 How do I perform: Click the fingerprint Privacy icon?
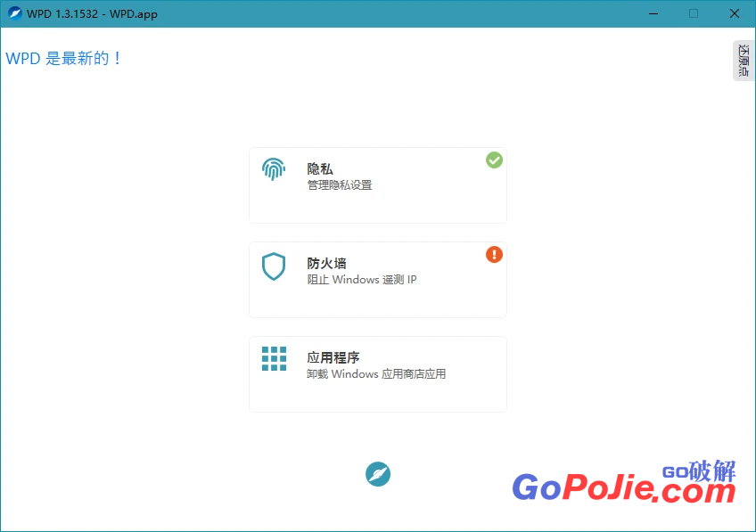pos(274,169)
